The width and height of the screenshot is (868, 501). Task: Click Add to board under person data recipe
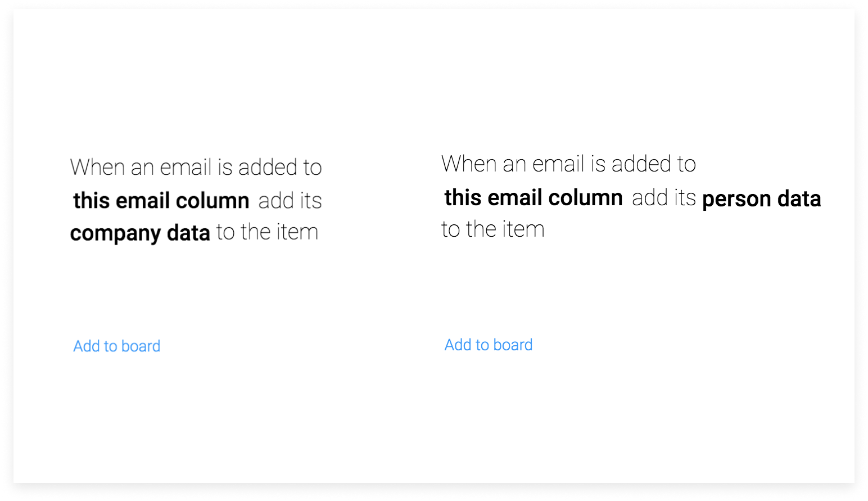pos(489,345)
